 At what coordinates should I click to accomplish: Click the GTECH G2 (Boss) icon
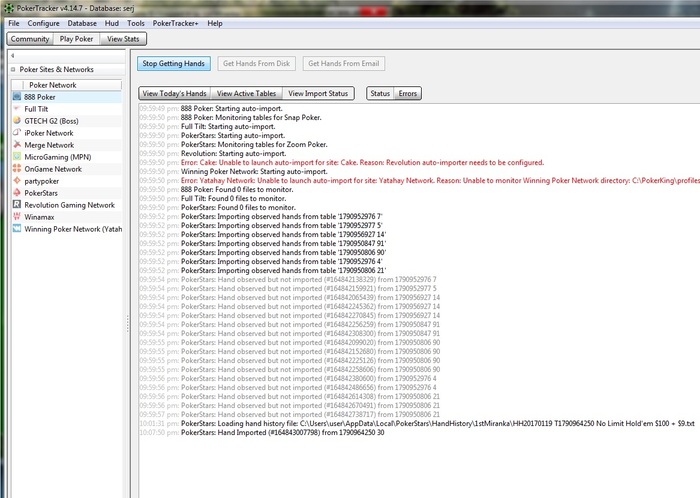tap(17, 121)
